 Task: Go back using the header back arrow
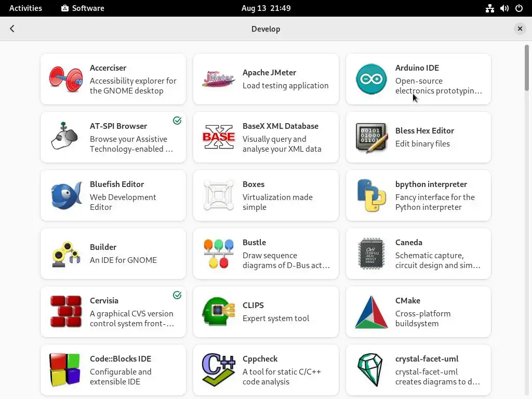pos(12,29)
